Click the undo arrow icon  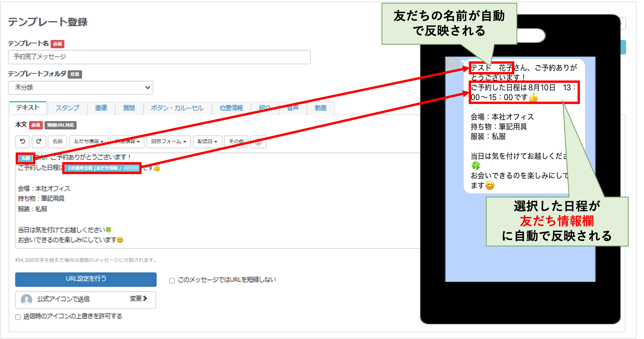tap(23, 142)
